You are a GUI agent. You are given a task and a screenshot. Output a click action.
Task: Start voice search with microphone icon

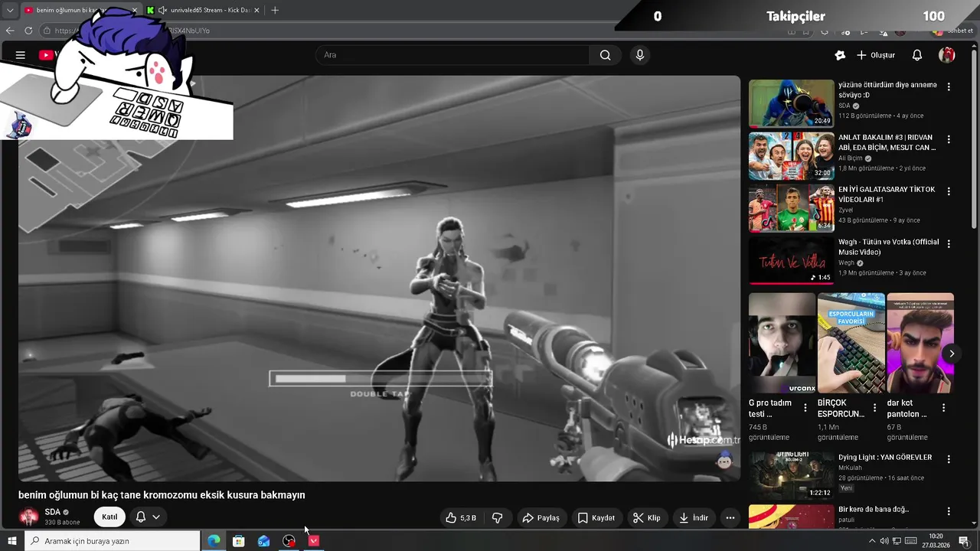click(640, 55)
